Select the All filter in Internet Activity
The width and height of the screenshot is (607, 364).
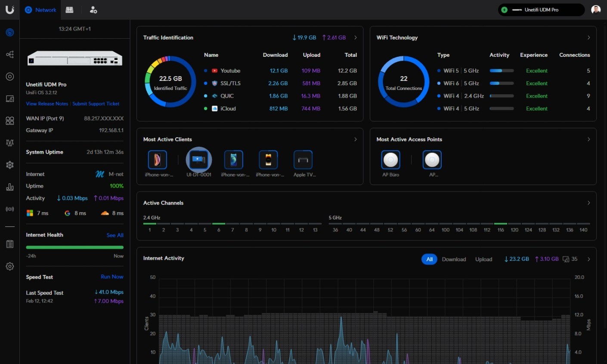pyautogui.click(x=429, y=259)
